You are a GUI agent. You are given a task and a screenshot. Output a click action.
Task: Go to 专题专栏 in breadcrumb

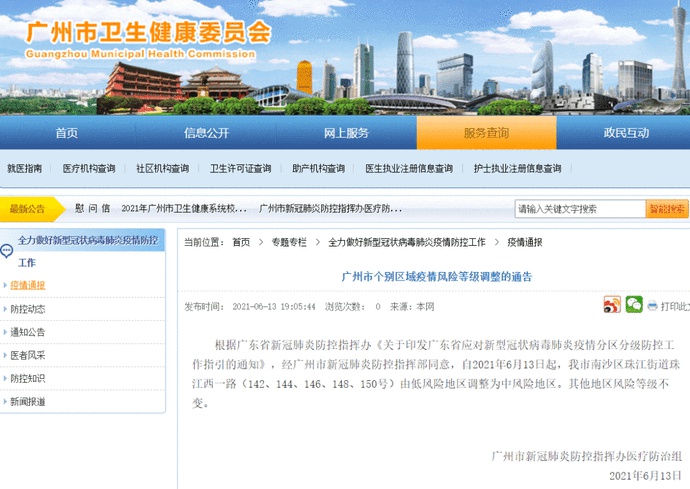289,243
